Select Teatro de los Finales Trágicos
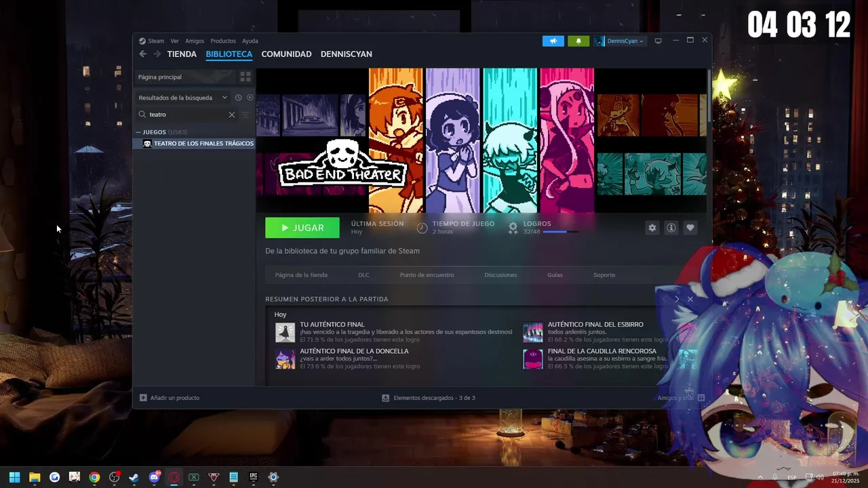 [x=194, y=144]
